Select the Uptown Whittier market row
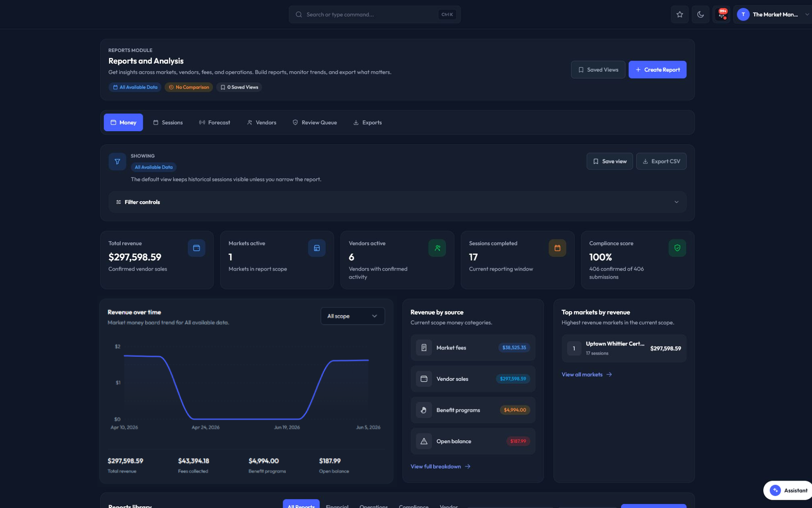Image resolution: width=812 pixels, height=508 pixels. click(x=624, y=348)
